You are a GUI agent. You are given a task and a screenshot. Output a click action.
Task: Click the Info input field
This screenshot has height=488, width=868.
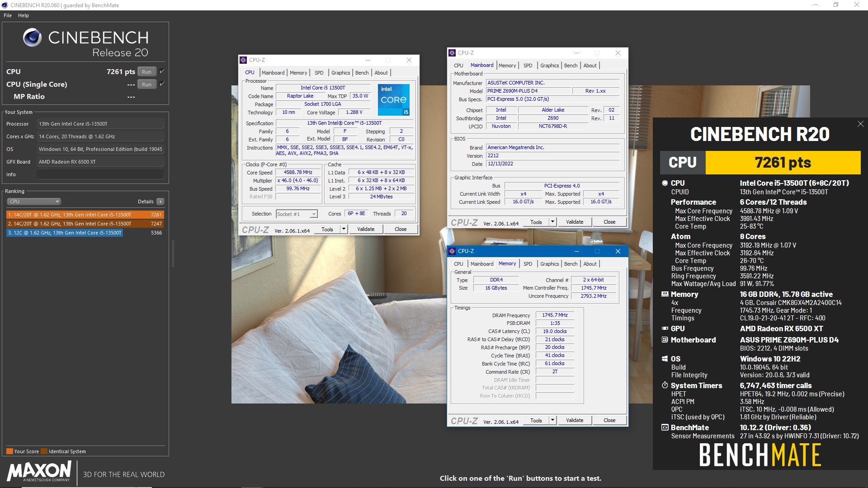click(100, 174)
